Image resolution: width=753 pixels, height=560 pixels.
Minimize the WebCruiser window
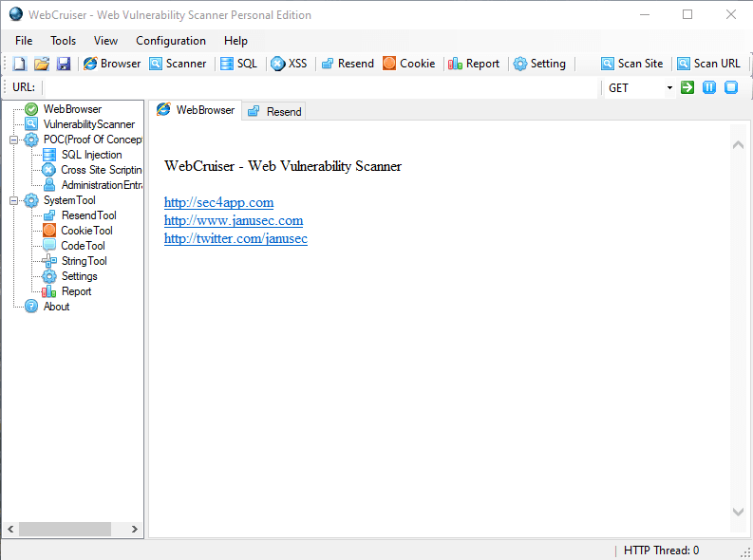(x=645, y=15)
